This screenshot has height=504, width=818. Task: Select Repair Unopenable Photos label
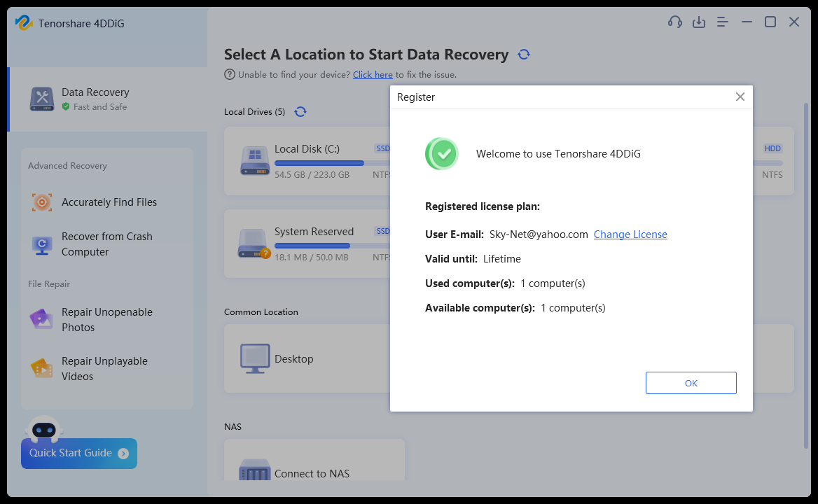pyautogui.click(x=107, y=319)
